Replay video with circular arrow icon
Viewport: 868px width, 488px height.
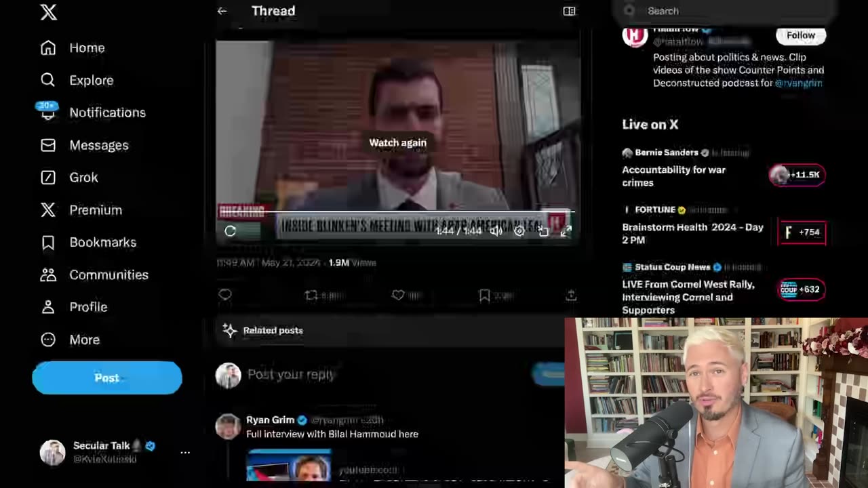click(230, 231)
